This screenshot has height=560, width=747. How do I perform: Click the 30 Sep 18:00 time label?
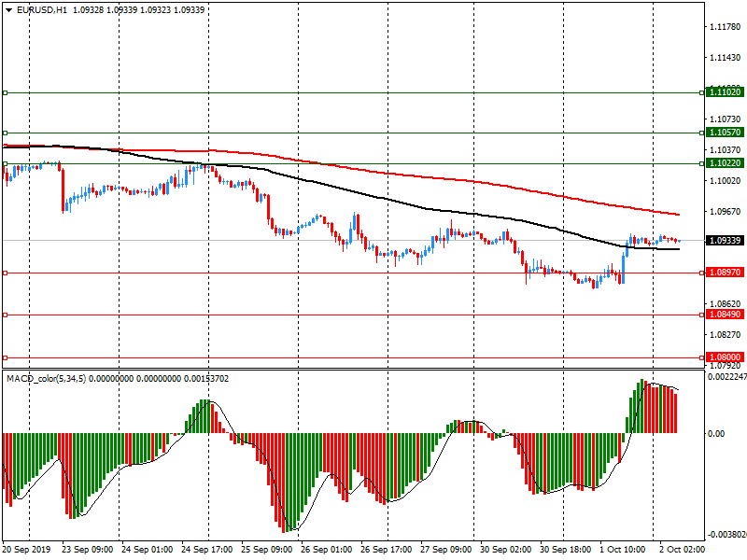(x=566, y=550)
